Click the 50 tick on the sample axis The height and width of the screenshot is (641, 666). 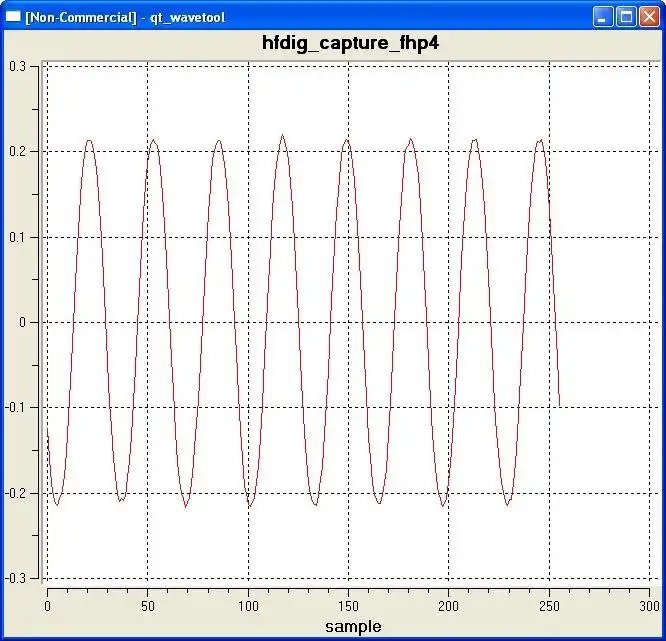148,606
